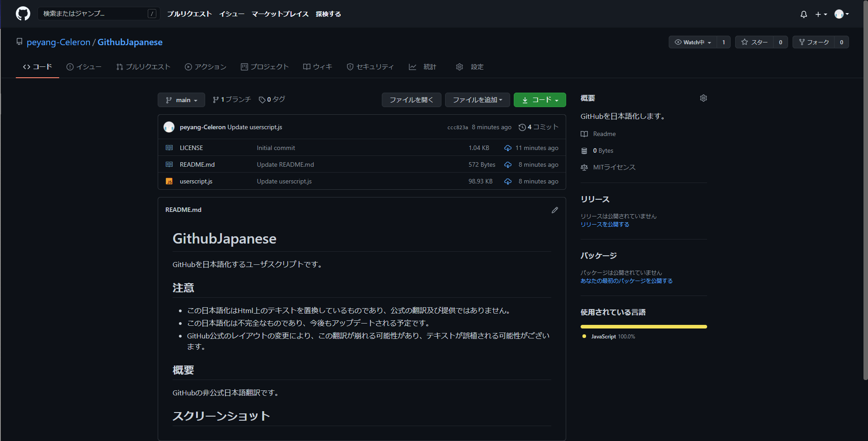Click the LICENSE file icon
Image resolution: width=868 pixels, height=441 pixels.
169,148
